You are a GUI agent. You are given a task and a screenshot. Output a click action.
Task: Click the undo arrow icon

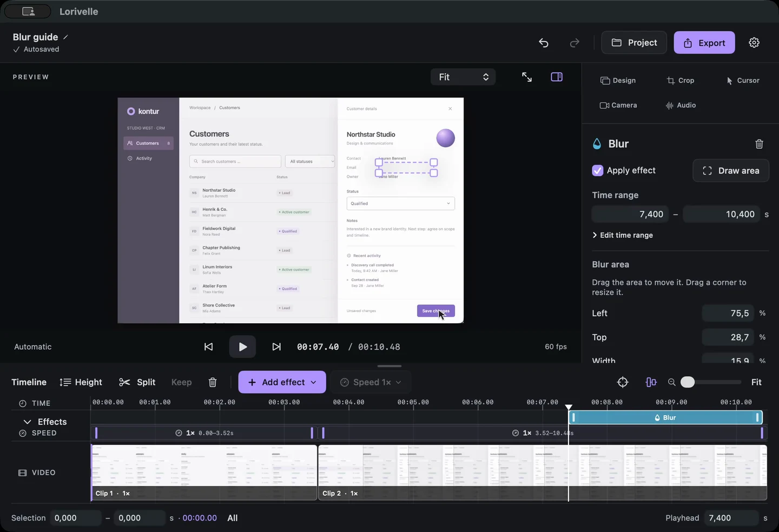point(544,43)
